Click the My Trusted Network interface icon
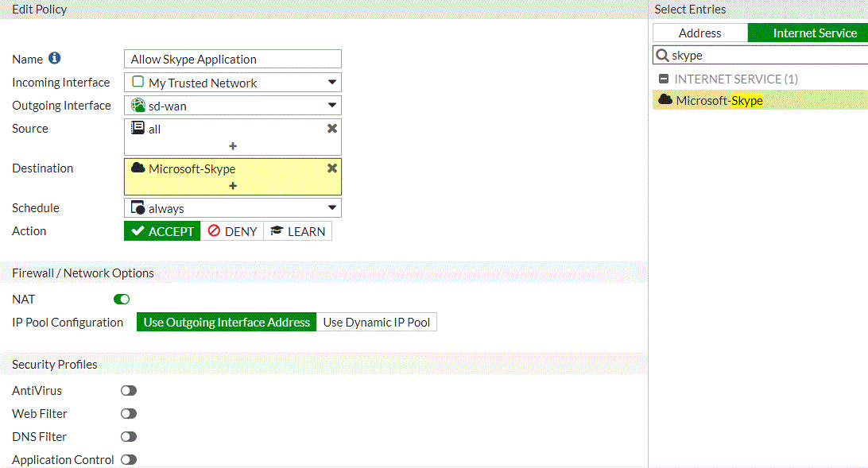Screen dimensions: 868x468 click(138, 82)
